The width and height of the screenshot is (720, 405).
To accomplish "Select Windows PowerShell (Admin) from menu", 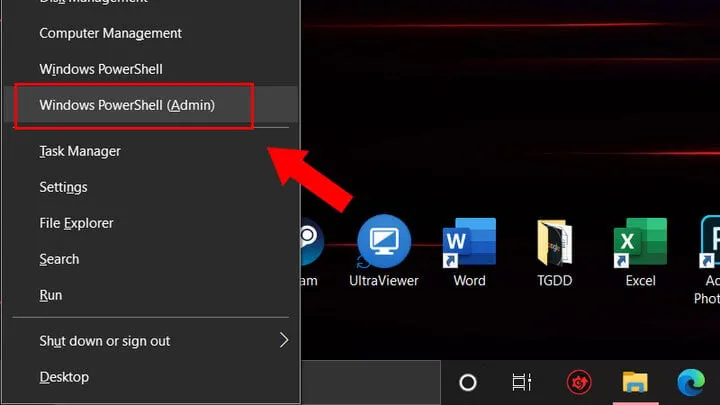I will coord(127,105).
